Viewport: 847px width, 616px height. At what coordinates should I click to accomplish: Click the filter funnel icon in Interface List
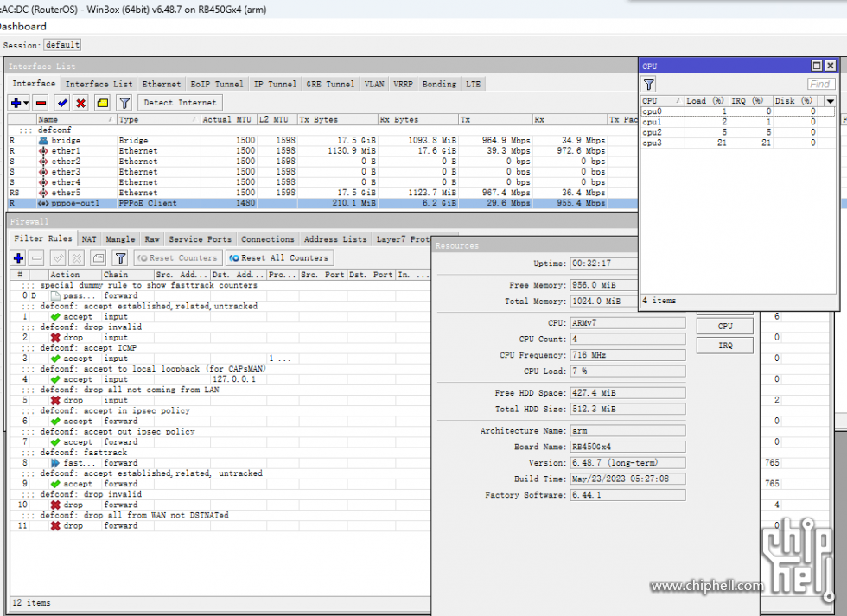click(124, 103)
